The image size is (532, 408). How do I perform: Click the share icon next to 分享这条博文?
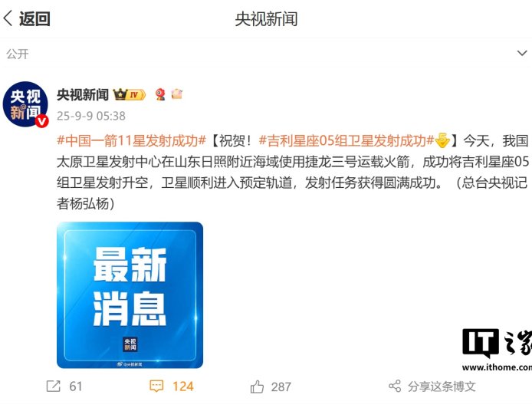pyautogui.click(x=395, y=387)
